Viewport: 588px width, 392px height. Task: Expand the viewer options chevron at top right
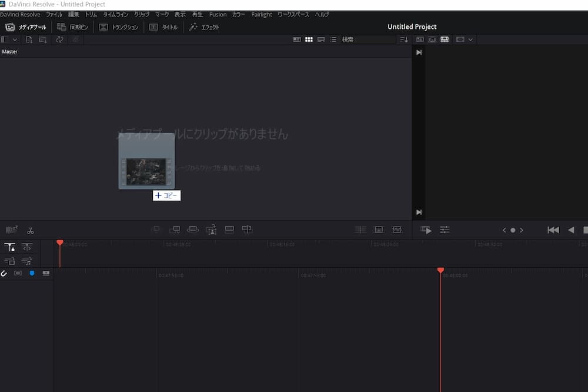coord(469,39)
